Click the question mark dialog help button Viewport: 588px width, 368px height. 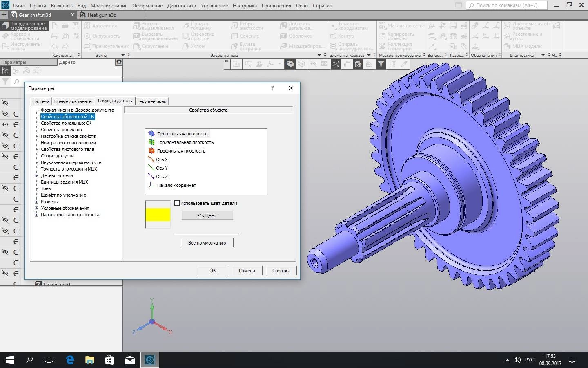(x=272, y=88)
